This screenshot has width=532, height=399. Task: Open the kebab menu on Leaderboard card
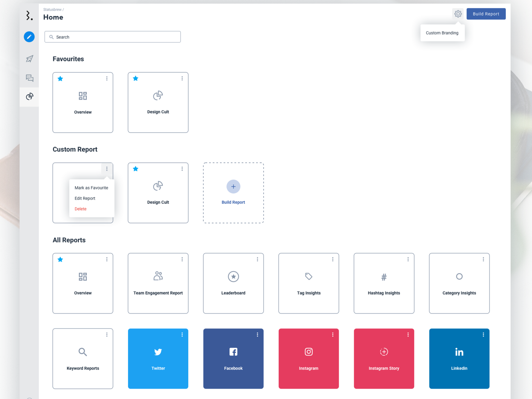258,259
